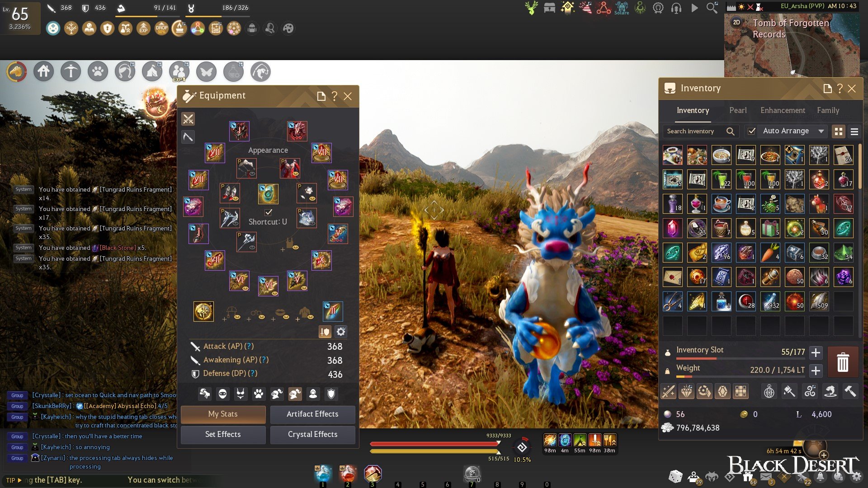Click the Search inventory field
This screenshot has width=868, height=488.
click(x=691, y=131)
